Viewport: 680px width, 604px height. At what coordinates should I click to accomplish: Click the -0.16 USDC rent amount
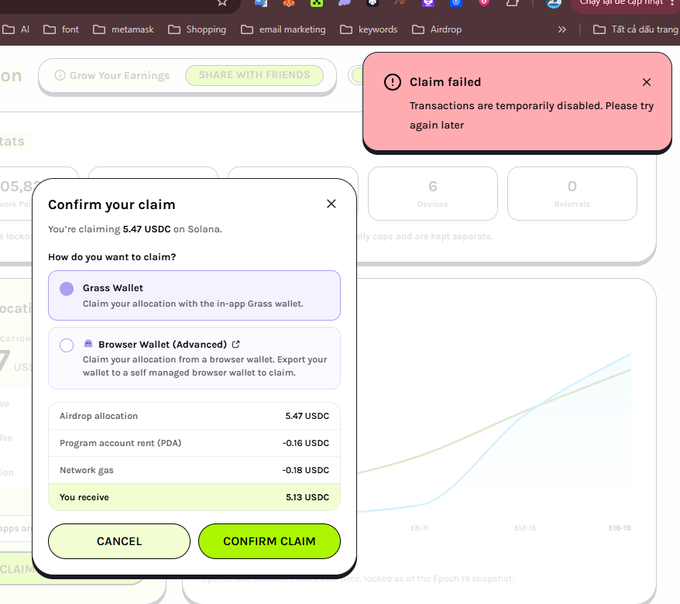306,443
